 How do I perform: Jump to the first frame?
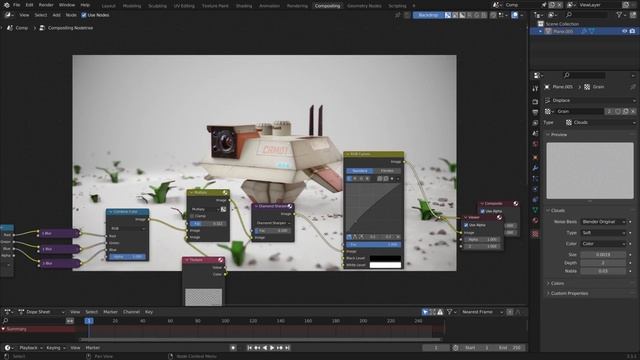point(250,348)
